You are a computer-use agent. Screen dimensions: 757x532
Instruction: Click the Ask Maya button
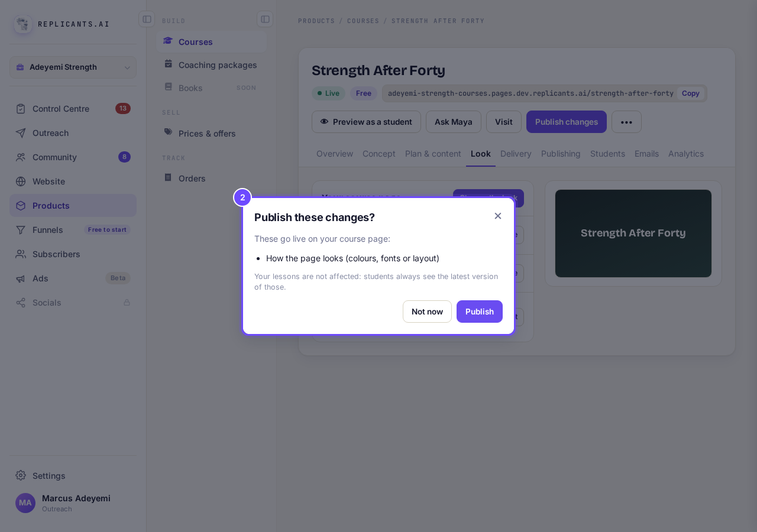pyautogui.click(x=454, y=122)
